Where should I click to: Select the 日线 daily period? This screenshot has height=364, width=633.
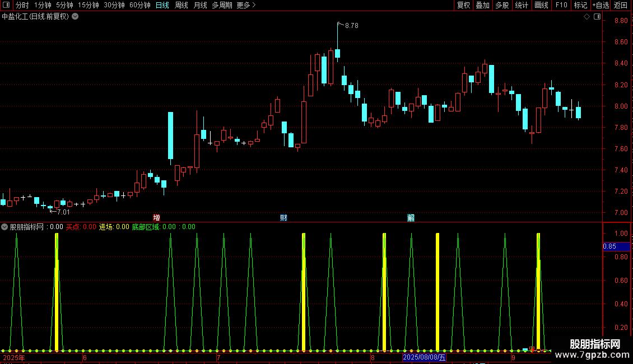162,5
